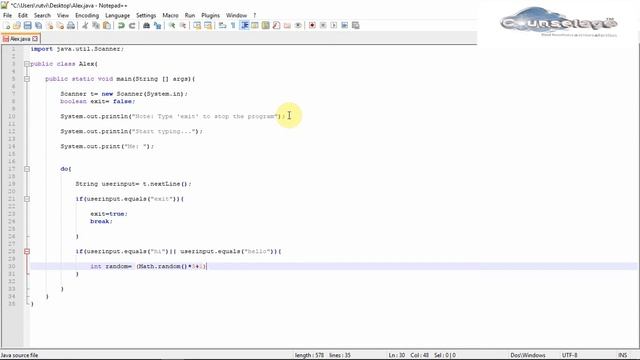Save the file with the floppy-disk icon

point(28,25)
